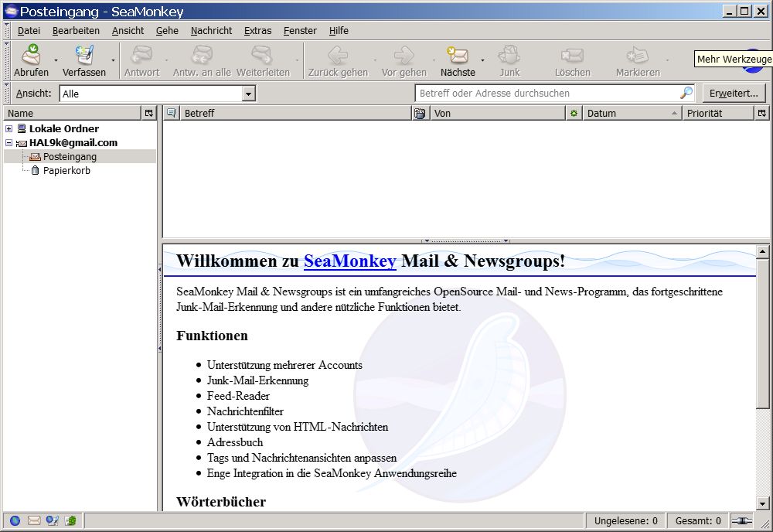Click the Vor gehen arrow icon
The height and width of the screenshot is (532, 773).
point(404,55)
